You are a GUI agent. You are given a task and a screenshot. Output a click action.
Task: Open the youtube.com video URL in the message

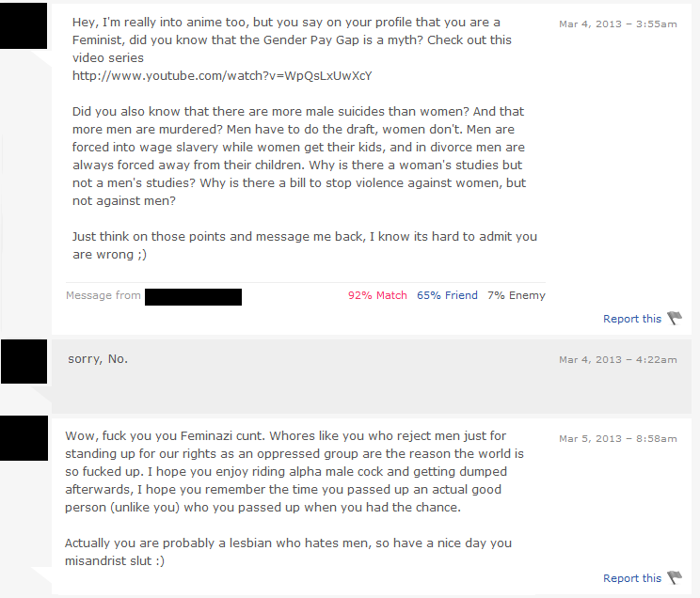pyautogui.click(x=222, y=76)
